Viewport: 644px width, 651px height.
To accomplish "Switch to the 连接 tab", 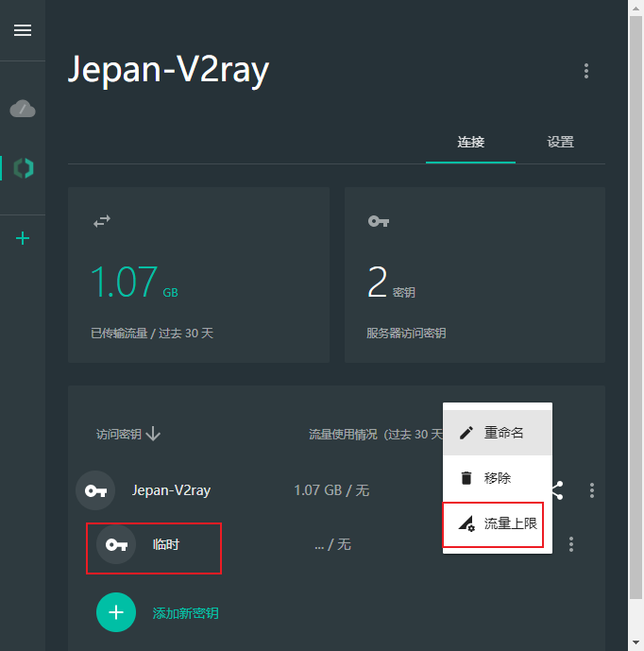I will (470, 142).
